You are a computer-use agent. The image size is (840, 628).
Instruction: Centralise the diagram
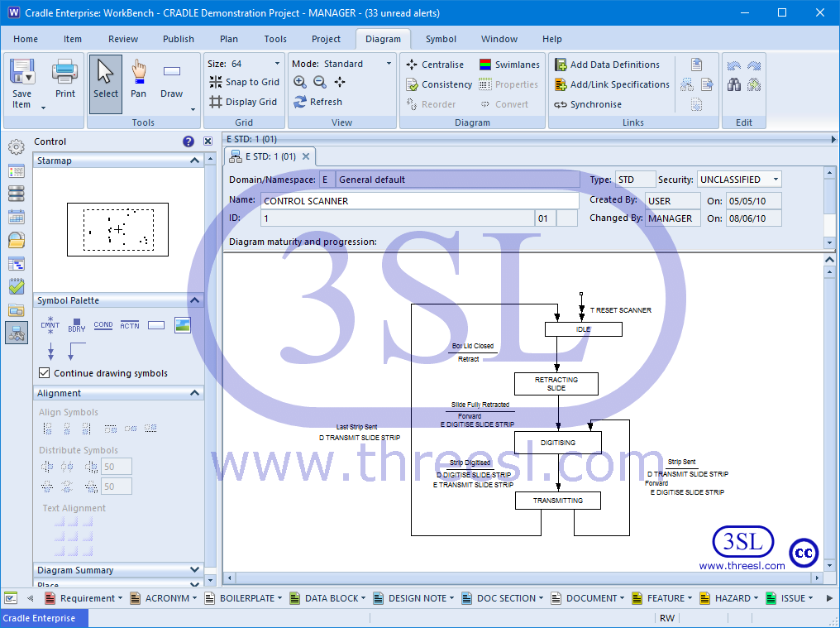click(435, 65)
